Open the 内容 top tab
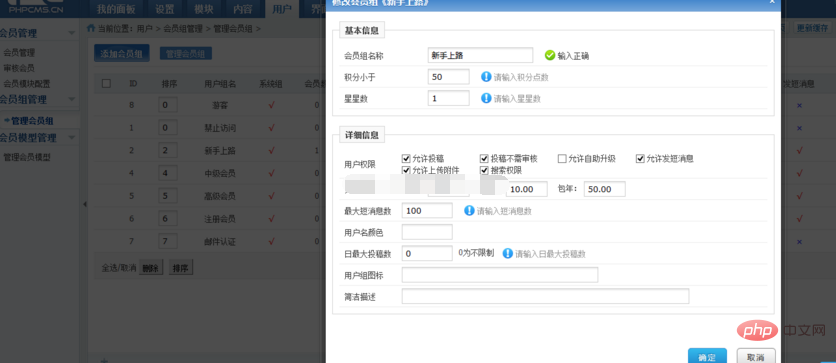Viewport: 836px width, 363px height. click(243, 9)
